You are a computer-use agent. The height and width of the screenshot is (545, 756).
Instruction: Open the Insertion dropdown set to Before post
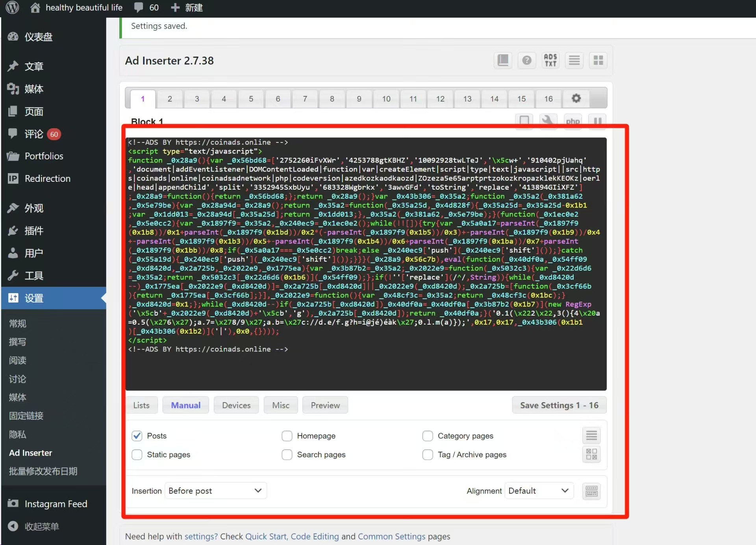point(216,491)
